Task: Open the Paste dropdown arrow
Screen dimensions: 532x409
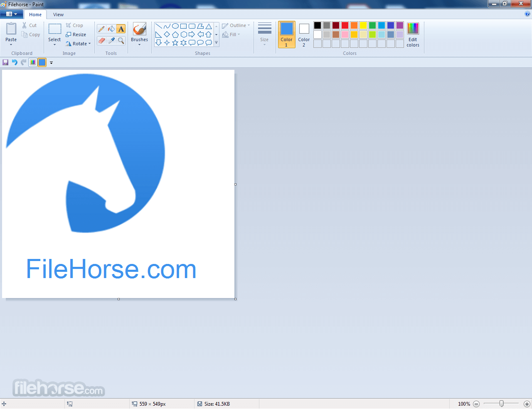Action: click(11, 44)
